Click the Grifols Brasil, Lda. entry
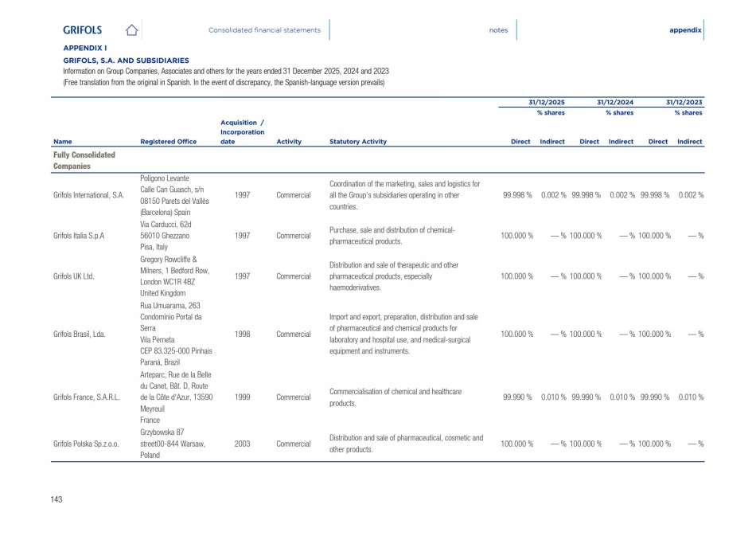This screenshot has width=756, height=536. 80,334
